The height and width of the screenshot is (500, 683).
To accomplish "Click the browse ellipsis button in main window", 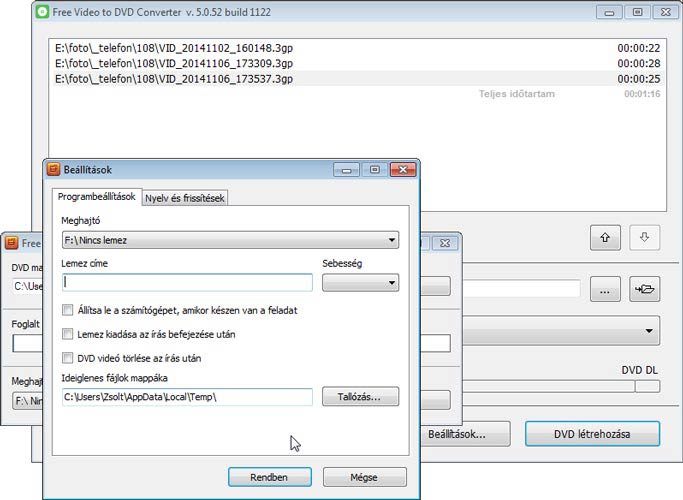I will coord(605,289).
